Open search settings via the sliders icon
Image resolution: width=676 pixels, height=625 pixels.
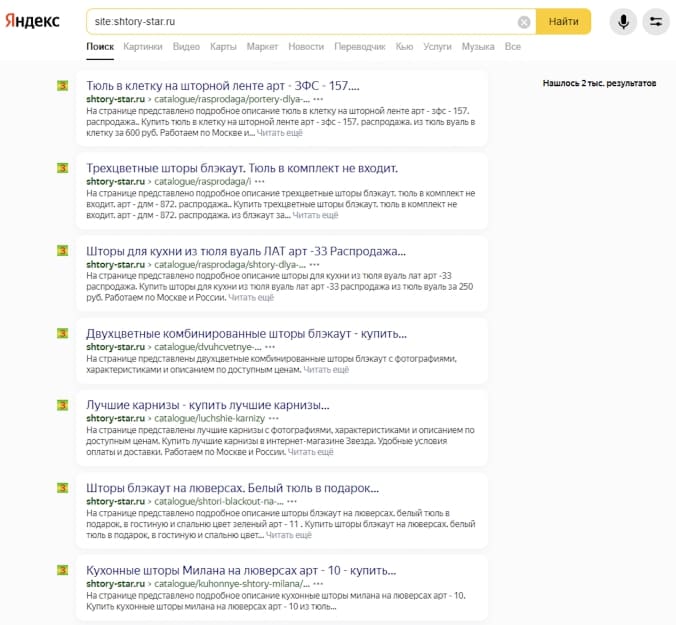click(656, 22)
